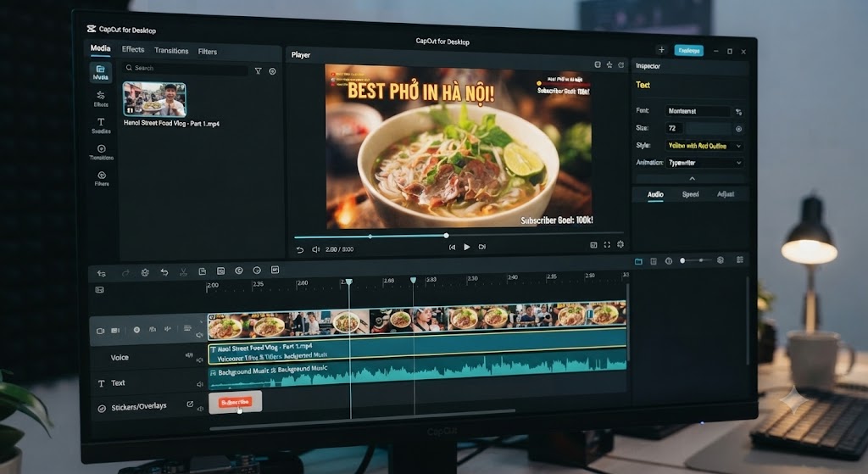This screenshot has height=474, width=868.
Task: Open the Speed tab in inspector
Action: coord(690,194)
